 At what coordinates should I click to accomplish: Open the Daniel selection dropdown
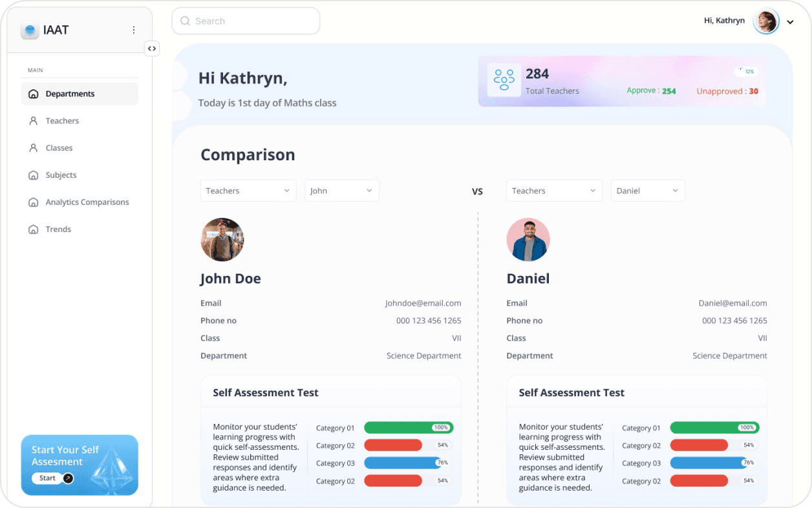click(x=648, y=191)
